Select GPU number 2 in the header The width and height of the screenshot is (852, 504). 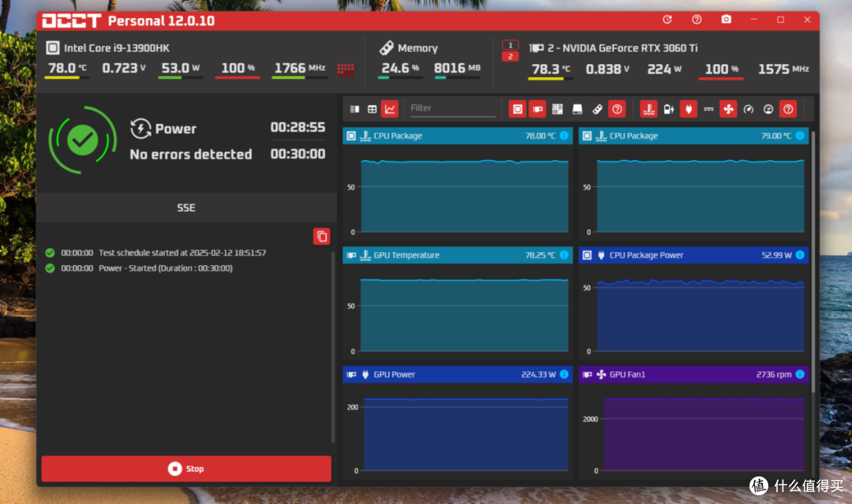tap(510, 57)
